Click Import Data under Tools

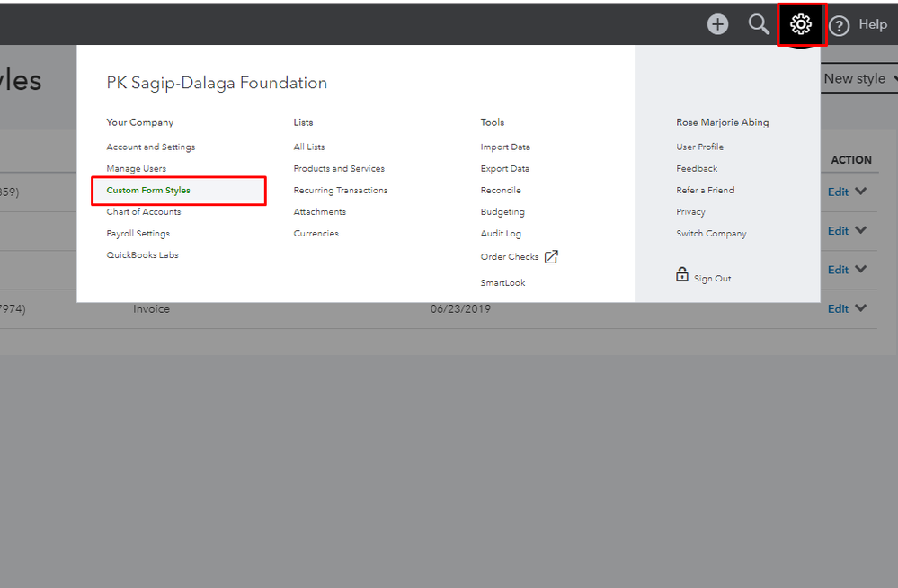point(504,147)
